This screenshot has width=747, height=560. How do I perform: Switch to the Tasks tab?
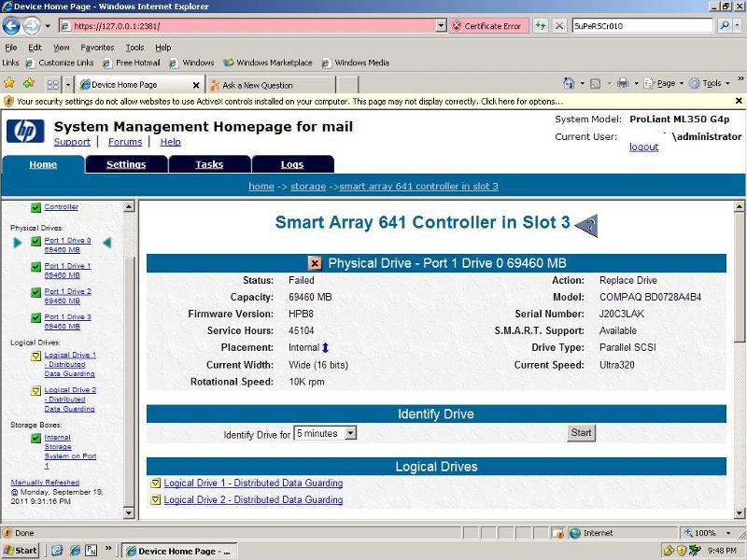point(209,164)
